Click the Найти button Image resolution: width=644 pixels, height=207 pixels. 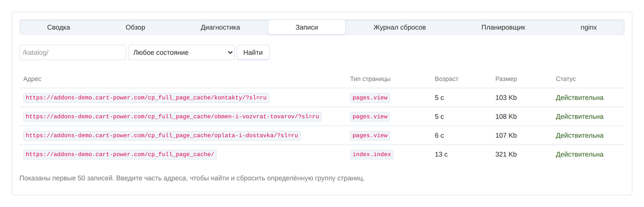[253, 53]
